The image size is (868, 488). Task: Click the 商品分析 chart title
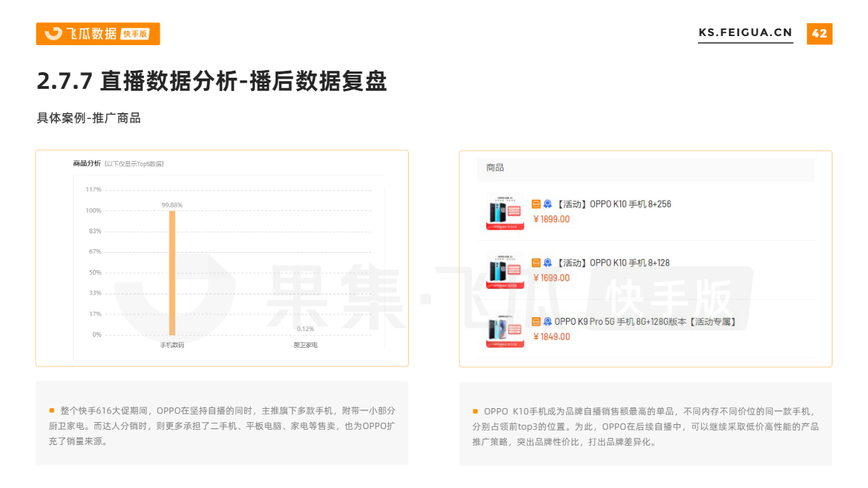87,164
